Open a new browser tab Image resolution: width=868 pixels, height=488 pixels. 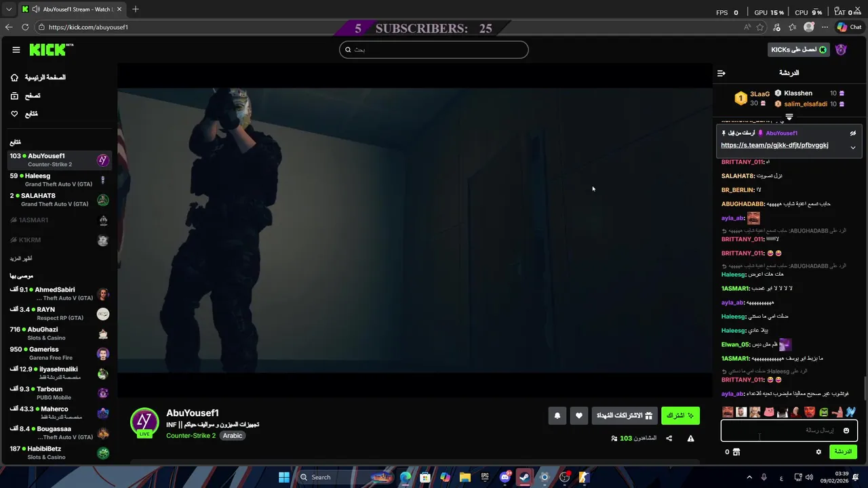(x=136, y=9)
